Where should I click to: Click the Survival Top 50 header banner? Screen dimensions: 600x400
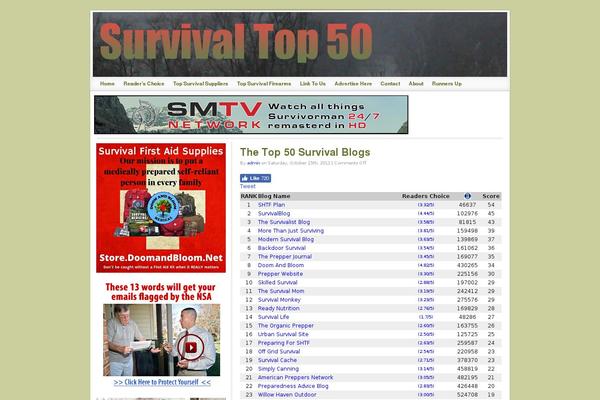coord(300,44)
